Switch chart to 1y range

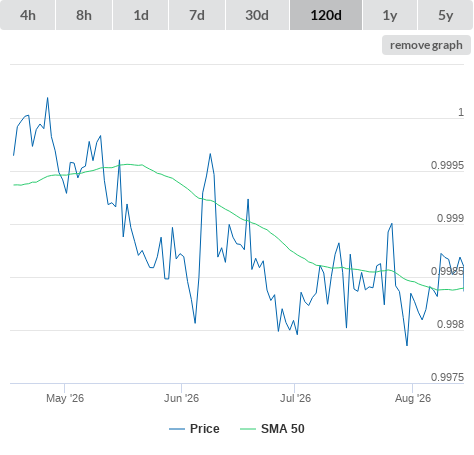390,15
